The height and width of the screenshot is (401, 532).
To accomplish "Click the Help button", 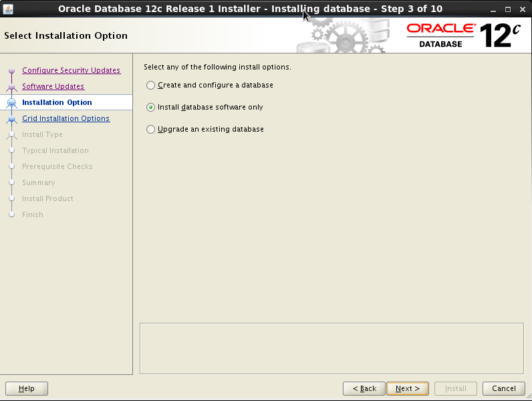I will pyautogui.click(x=27, y=388).
